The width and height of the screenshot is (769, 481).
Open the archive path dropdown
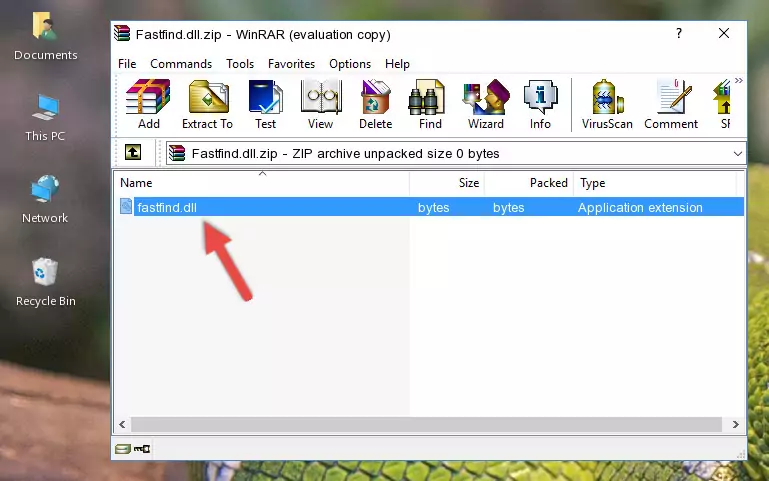(737, 153)
